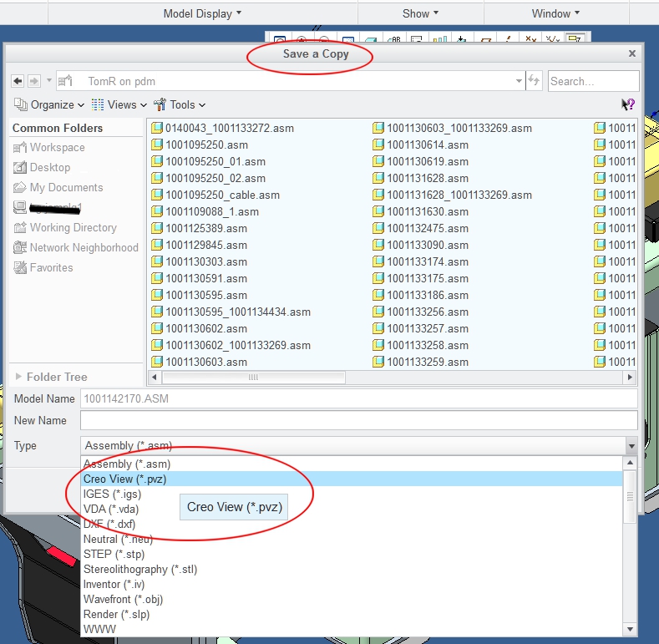This screenshot has height=644, width=659.
Task: Select file 1001095250_01.asm
Action: coord(209,162)
